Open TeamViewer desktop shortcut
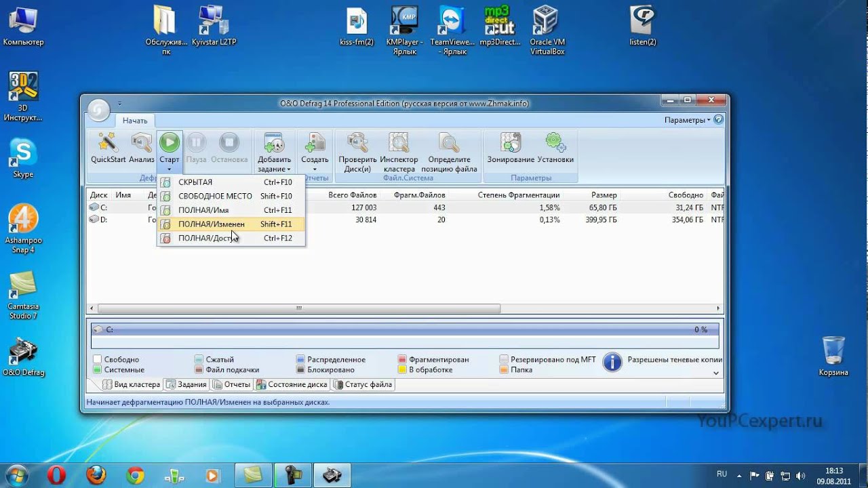The height and width of the screenshot is (488, 868). coord(453,30)
